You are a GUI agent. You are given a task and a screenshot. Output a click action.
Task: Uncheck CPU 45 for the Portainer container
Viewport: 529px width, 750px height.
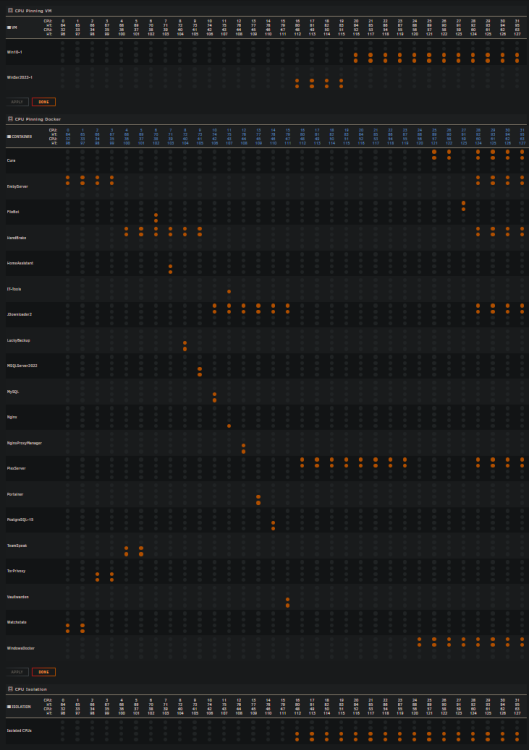(258, 497)
